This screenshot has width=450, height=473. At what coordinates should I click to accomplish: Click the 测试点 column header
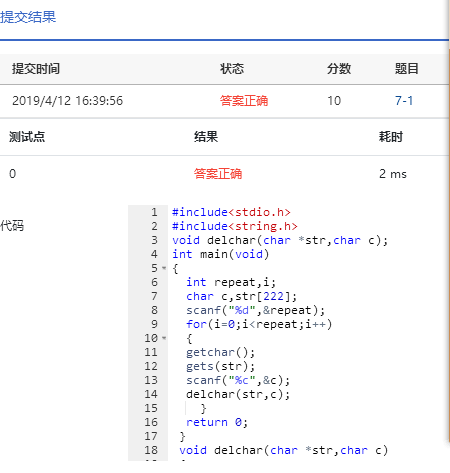(x=27, y=137)
